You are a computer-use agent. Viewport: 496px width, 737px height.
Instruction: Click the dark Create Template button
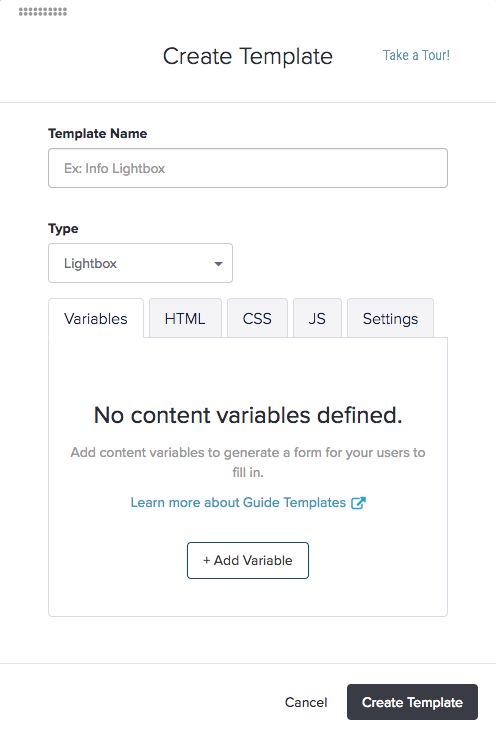click(412, 702)
